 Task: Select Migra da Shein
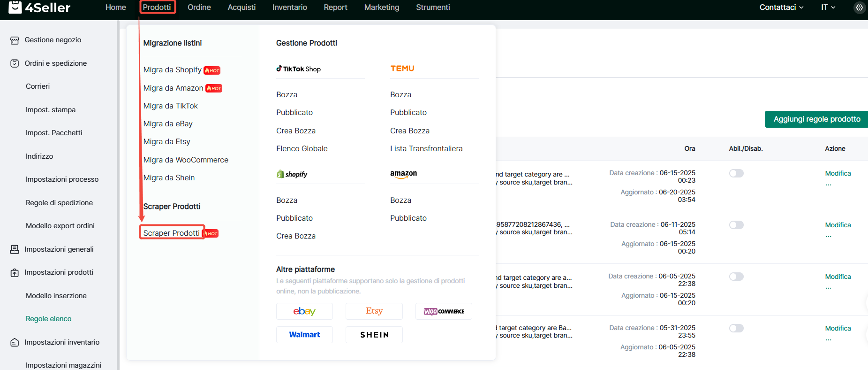point(169,178)
